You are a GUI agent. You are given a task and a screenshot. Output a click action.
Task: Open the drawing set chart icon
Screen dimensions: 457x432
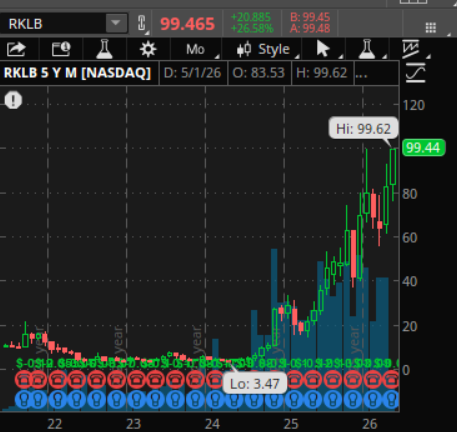(x=411, y=49)
